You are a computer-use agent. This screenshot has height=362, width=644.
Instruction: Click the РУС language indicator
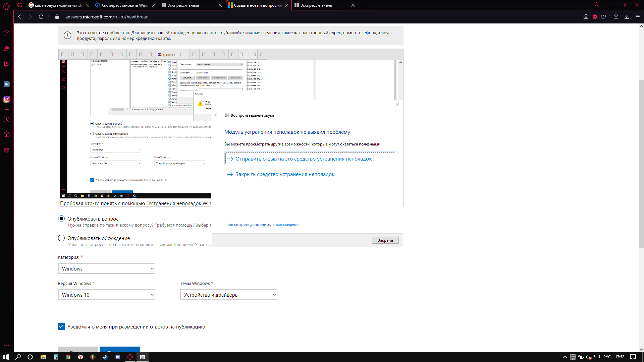point(607,357)
